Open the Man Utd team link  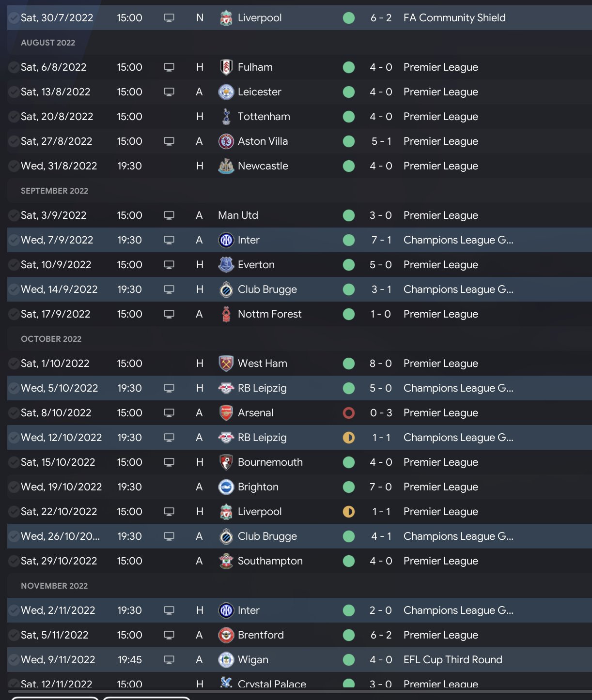(x=238, y=215)
